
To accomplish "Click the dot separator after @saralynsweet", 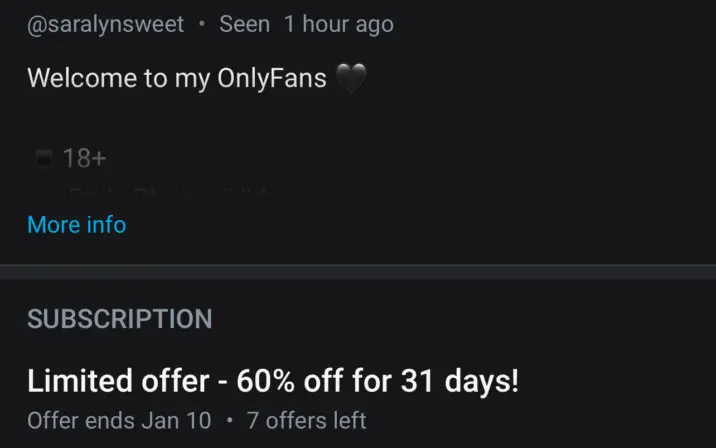I will coord(201,25).
